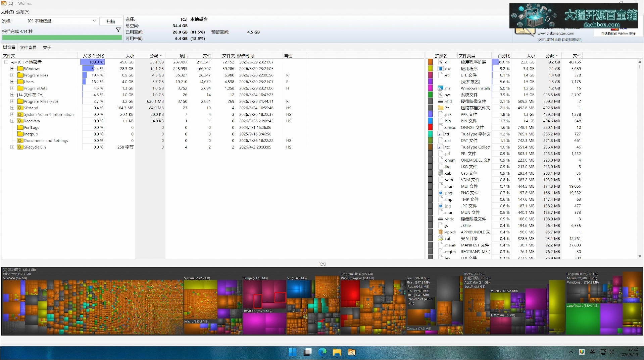Screen dimensions: 644x360
Task: Switch to the 树查看 tab
Action: coord(9,48)
